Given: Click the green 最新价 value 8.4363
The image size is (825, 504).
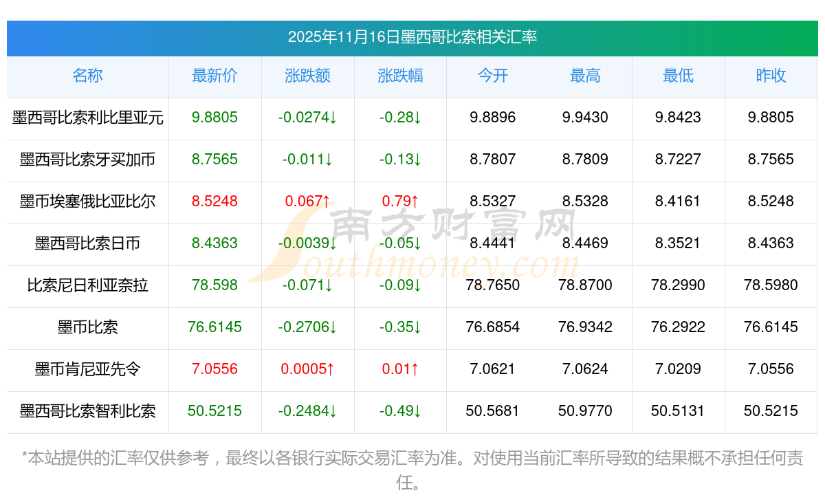Looking at the screenshot, I should (x=215, y=243).
